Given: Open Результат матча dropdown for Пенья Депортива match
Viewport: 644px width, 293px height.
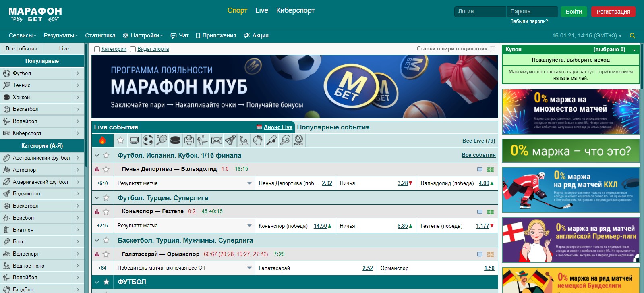Looking at the screenshot, I should (249, 183).
